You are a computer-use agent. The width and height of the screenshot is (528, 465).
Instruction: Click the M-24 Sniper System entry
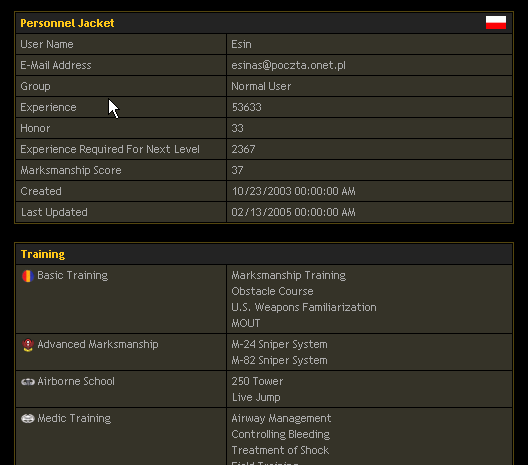coord(279,344)
